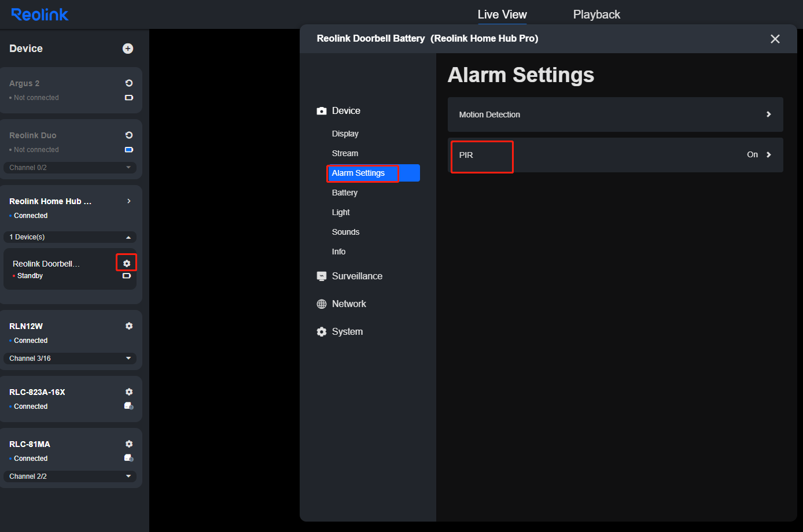Viewport: 803px width, 532px height.
Task: Open RLC-823A-16X settings gear
Action: coord(129,392)
